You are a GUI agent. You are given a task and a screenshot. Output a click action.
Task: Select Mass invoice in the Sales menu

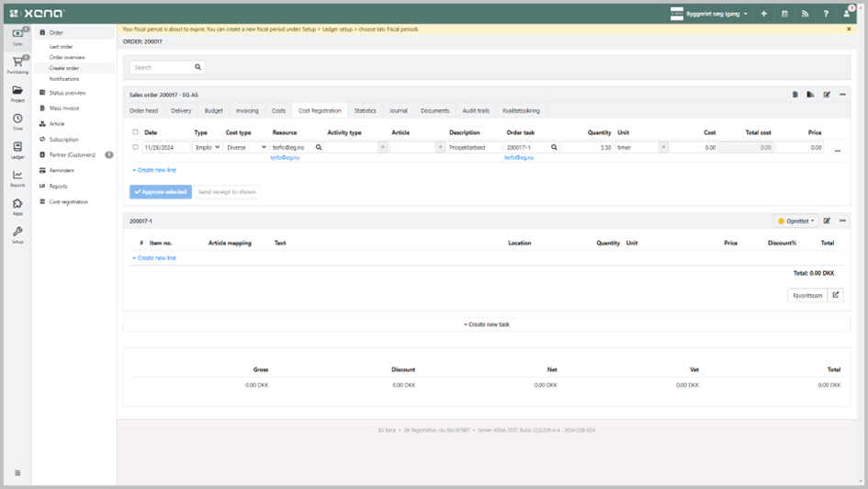(64, 108)
